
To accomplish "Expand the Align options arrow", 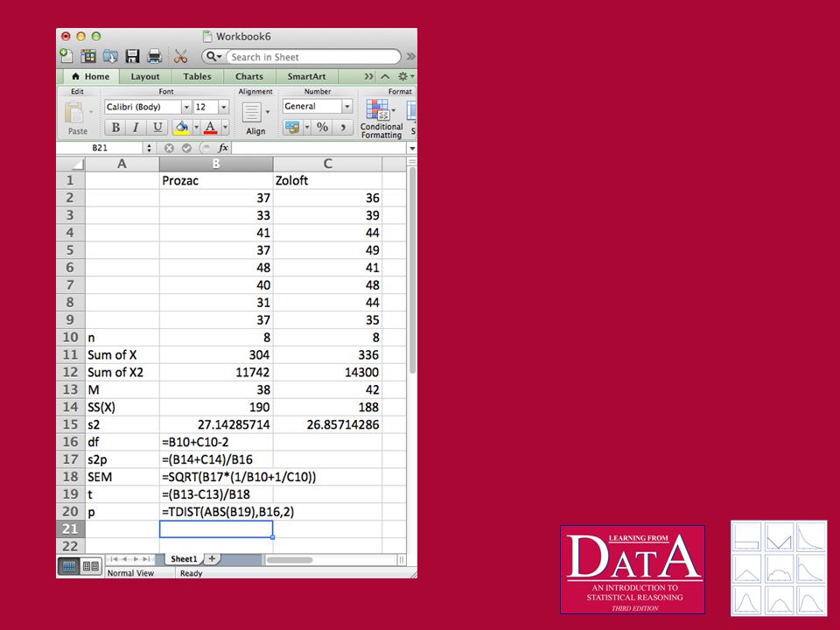I will (x=268, y=112).
